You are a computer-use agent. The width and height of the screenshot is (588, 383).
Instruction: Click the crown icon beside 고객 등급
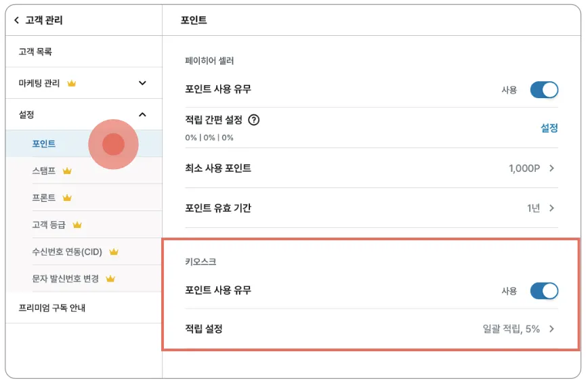77,225
